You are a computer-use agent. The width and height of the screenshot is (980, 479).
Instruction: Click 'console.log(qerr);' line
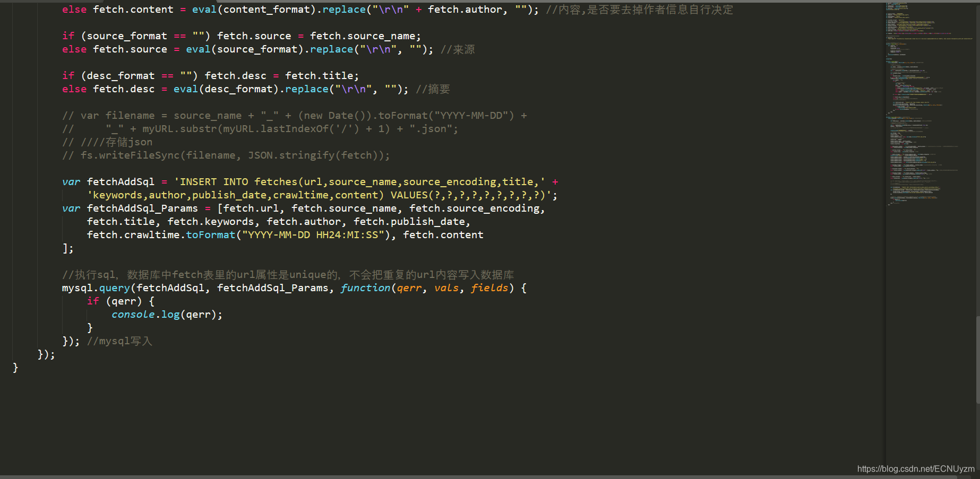click(167, 315)
